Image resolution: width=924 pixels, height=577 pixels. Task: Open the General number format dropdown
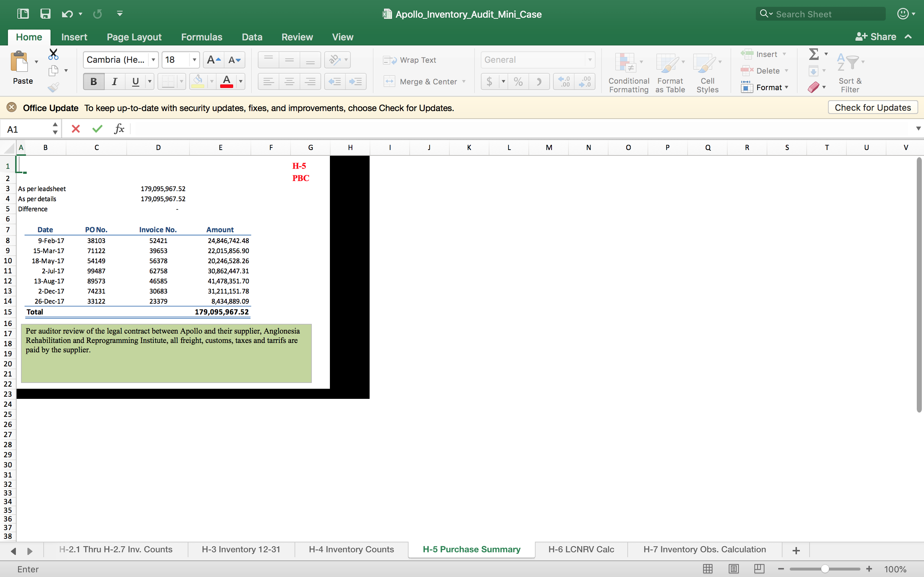tap(589, 60)
